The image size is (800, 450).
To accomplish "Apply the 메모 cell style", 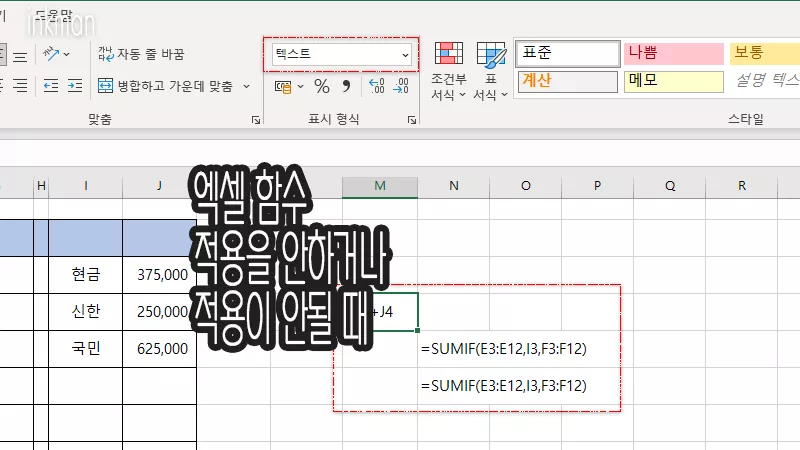I will click(672, 81).
